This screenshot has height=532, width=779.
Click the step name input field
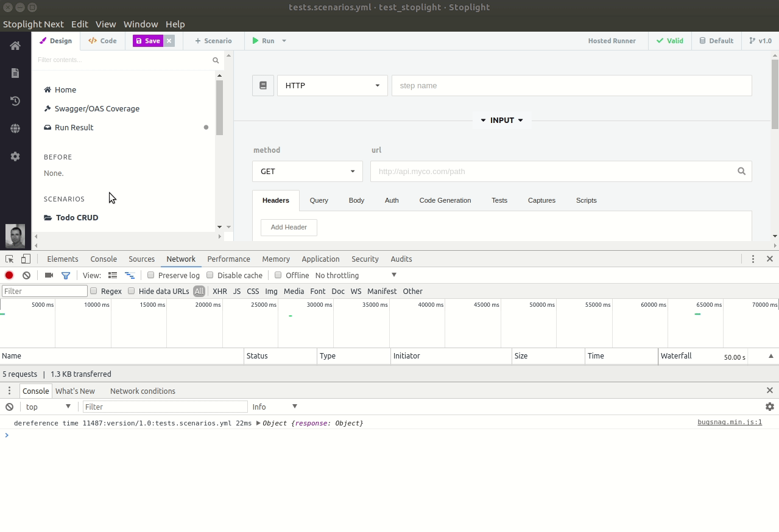point(572,86)
